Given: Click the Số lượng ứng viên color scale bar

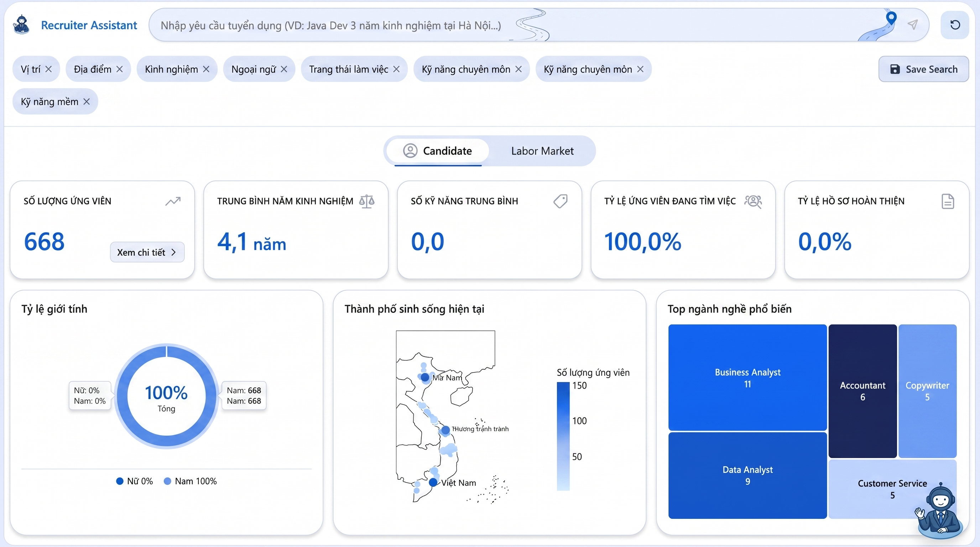Looking at the screenshot, I should (x=563, y=436).
